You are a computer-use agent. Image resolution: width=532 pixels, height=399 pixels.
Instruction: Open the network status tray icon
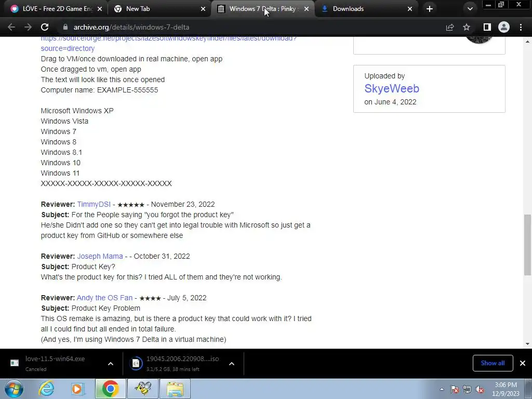coord(467,390)
